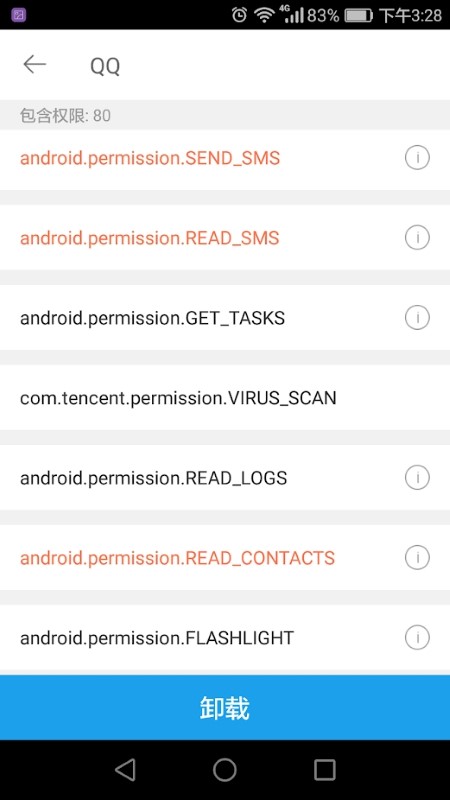Tap the purple notification icon in status bar
Image resolution: width=450 pixels, height=800 pixels.
[x=18, y=15]
